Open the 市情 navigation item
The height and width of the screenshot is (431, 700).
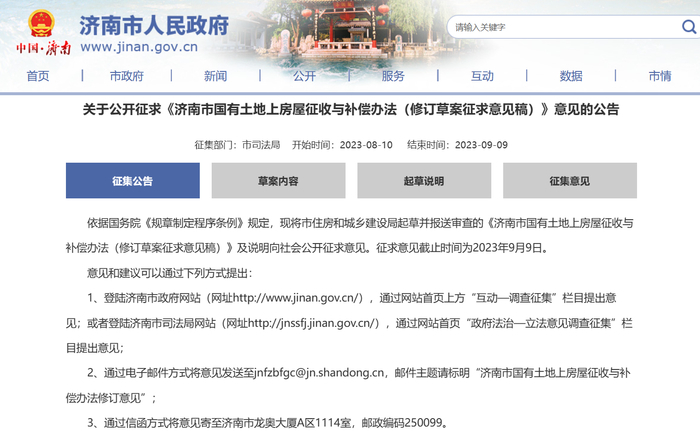coord(660,76)
